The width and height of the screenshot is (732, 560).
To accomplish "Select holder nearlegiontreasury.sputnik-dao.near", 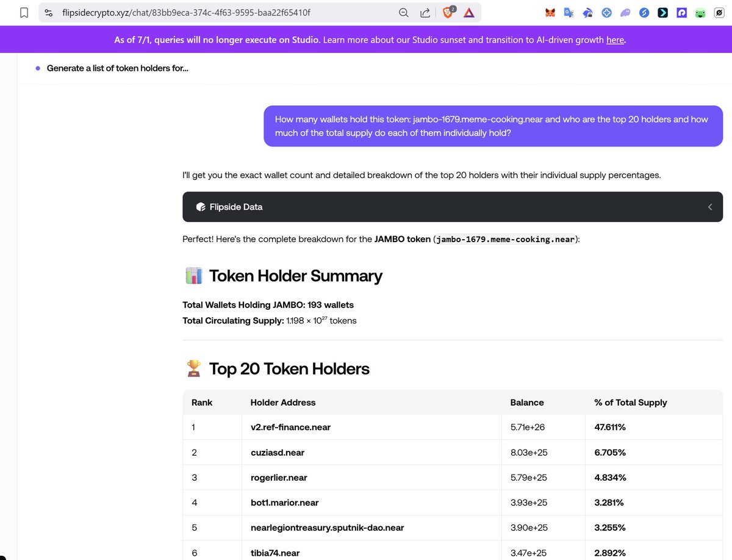I will 327,528.
